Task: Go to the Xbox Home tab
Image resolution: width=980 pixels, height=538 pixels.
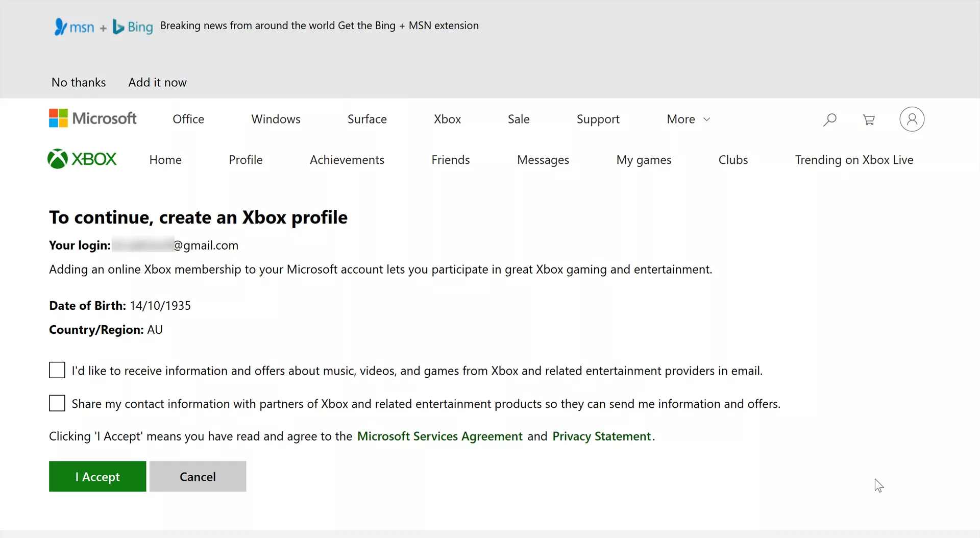Action: (165, 160)
